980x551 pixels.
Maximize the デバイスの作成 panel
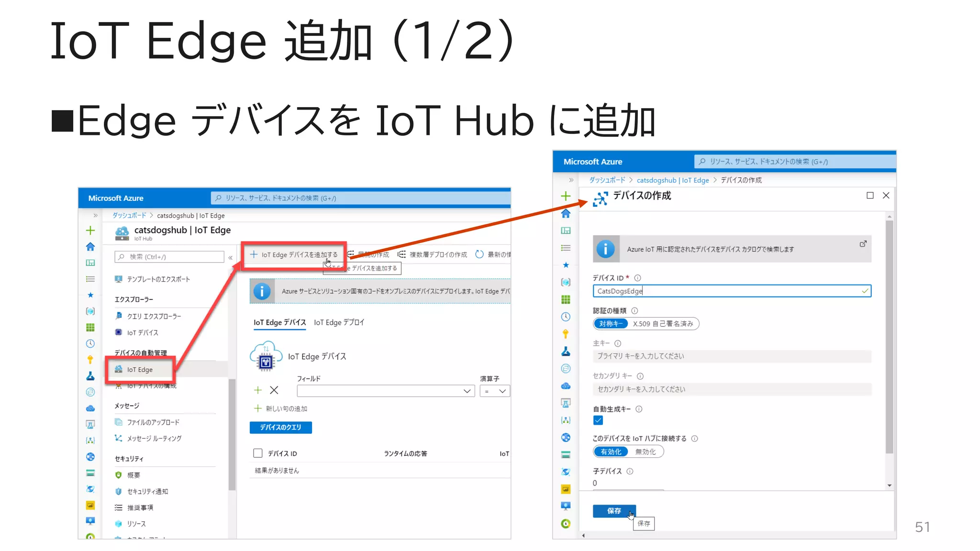click(870, 195)
